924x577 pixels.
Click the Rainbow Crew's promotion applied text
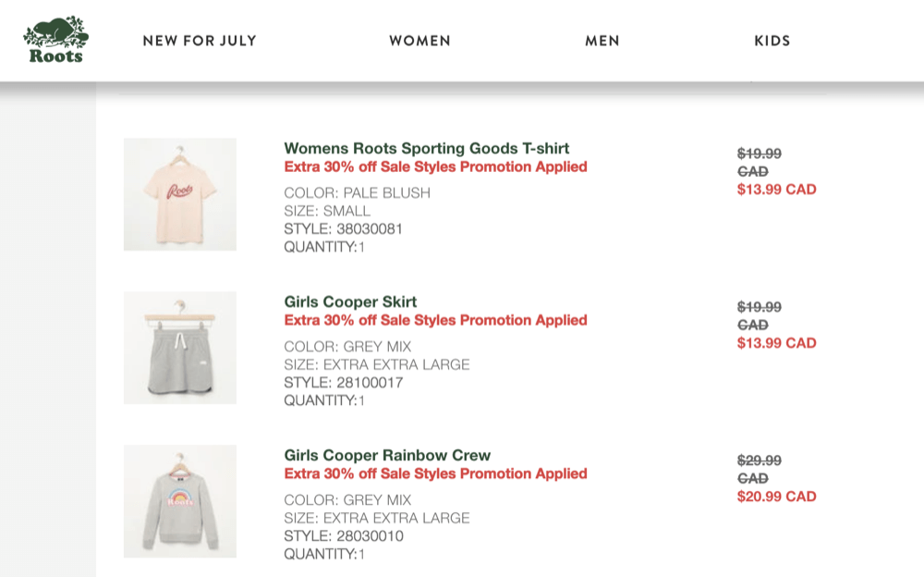click(x=435, y=474)
